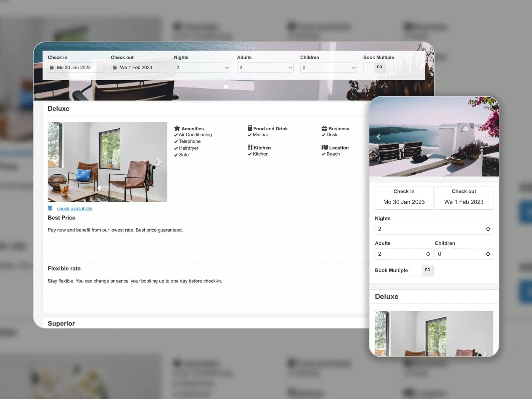This screenshot has height=399, width=532.
Task: Select first dot of Deluxe photo carousel
Action: click(x=99, y=188)
